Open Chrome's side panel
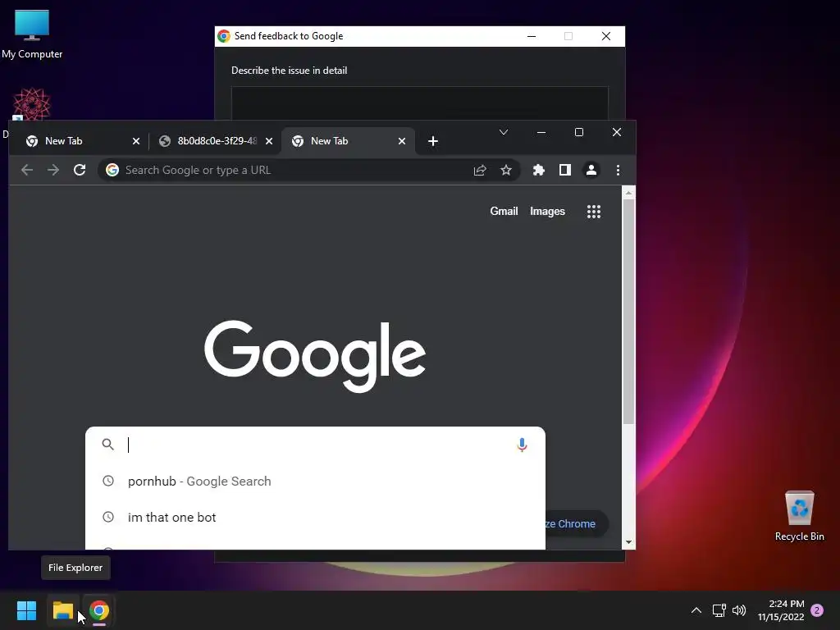Viewport: 840px width, 630px height. 564,171
